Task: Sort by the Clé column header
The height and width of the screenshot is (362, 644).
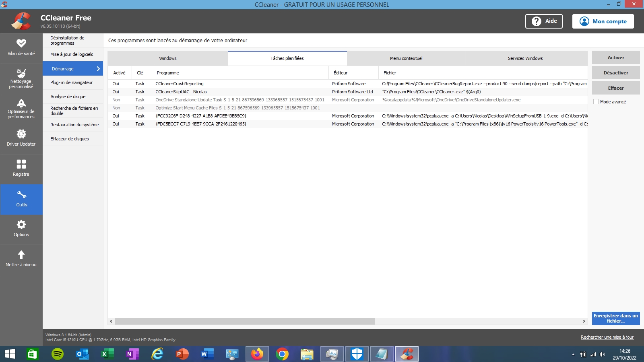Action: (141, 73)
